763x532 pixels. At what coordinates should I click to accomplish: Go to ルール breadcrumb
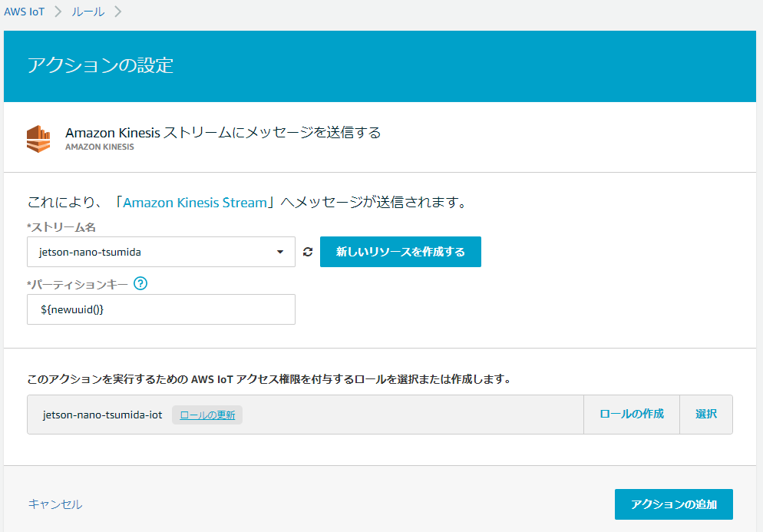pos(88,12)
